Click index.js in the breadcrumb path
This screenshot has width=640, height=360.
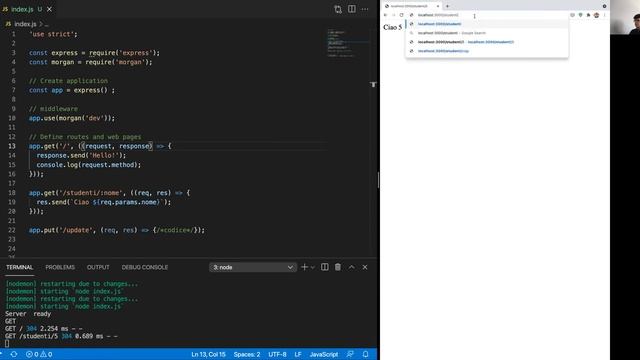coord(25,24)
